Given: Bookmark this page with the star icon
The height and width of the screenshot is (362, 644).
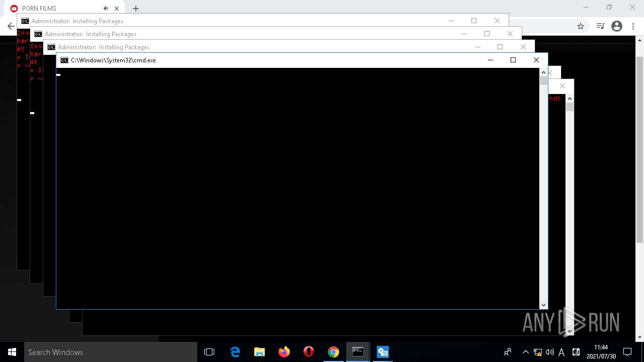Looking at the screenshot, I should 581,26.
